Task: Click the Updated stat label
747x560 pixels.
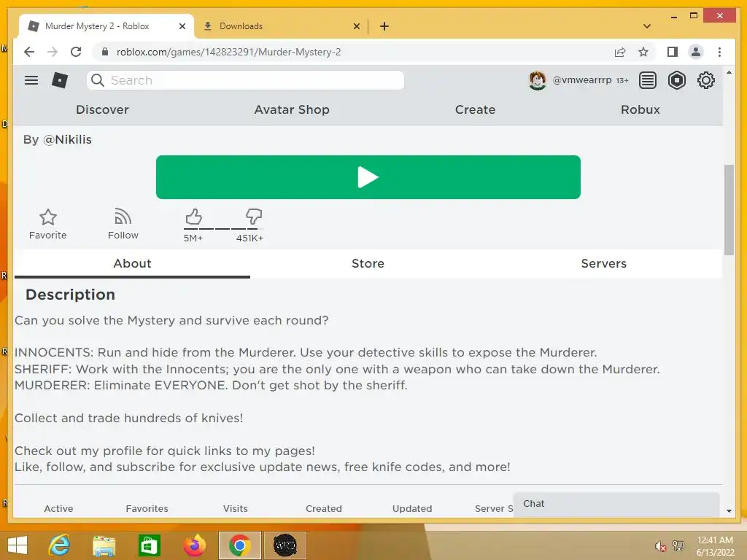Action: pos(412,508)
